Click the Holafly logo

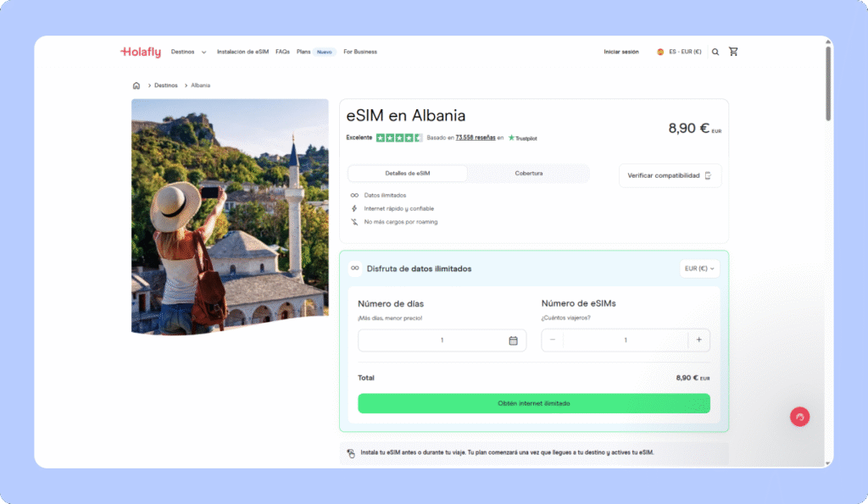(x=141, y=52)
